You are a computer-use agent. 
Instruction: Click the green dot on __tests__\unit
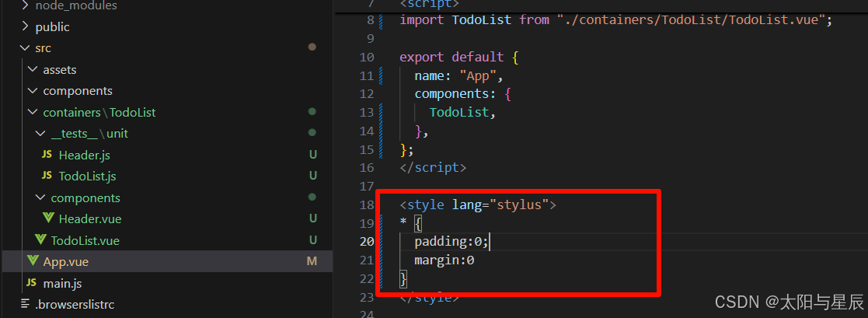click(x=312, y=133)
